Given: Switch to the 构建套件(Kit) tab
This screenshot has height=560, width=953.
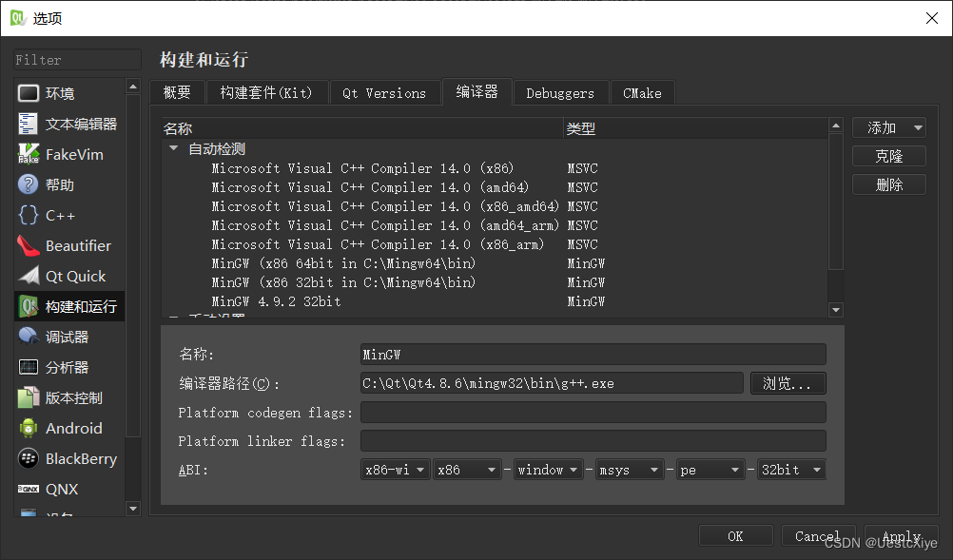Looking at the screenshot, I should click(x=266, y=93).
